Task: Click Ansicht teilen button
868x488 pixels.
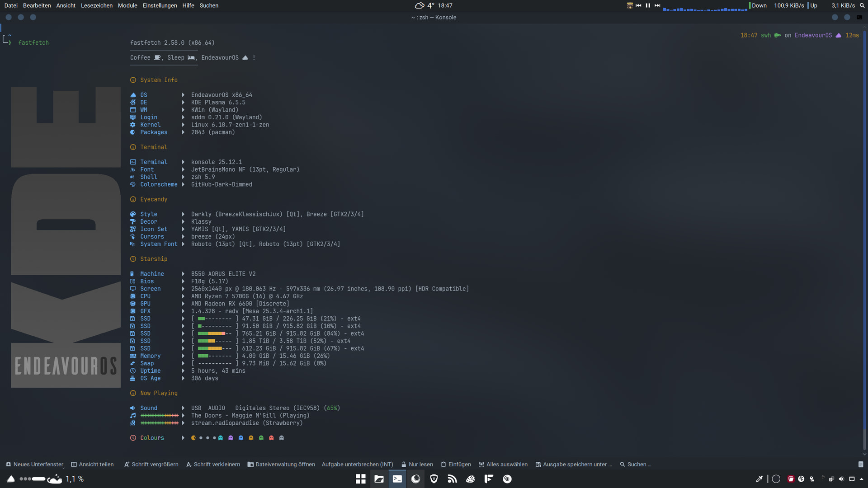Action: [x=92, y=465]
